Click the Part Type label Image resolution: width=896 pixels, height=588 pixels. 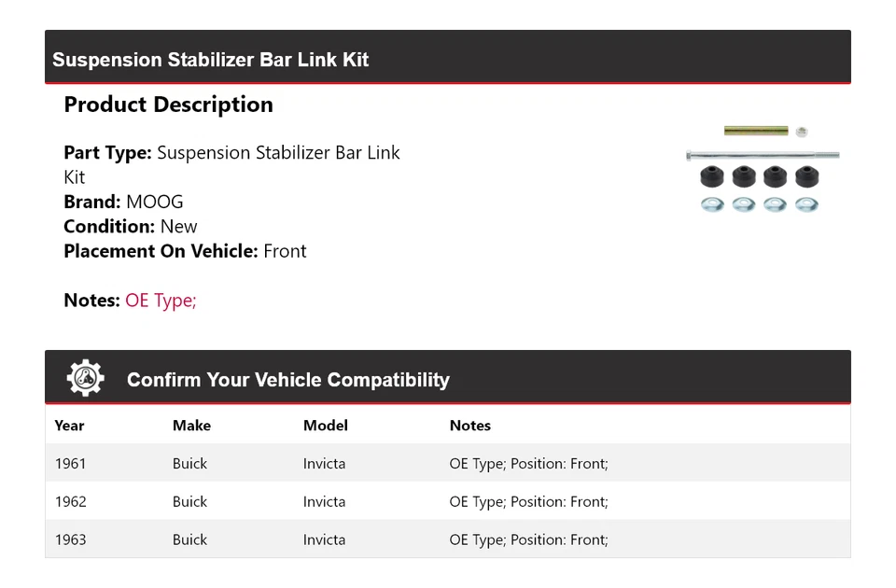[107, 153]
